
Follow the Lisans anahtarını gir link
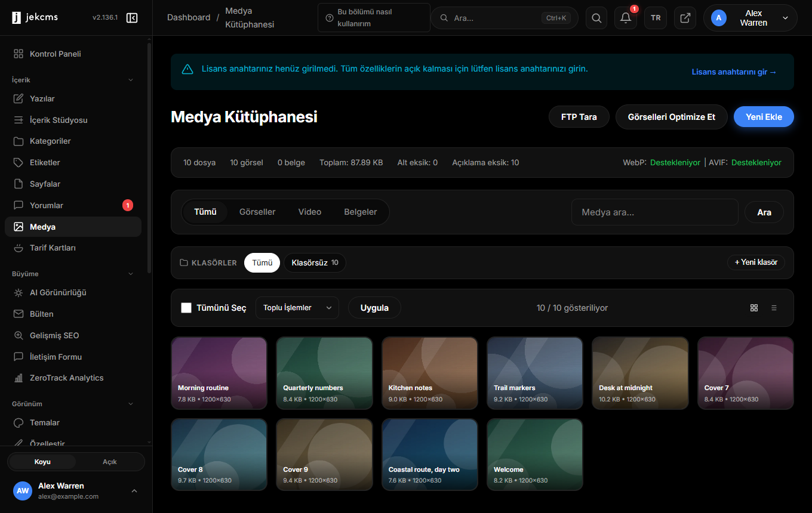(734, 72)
